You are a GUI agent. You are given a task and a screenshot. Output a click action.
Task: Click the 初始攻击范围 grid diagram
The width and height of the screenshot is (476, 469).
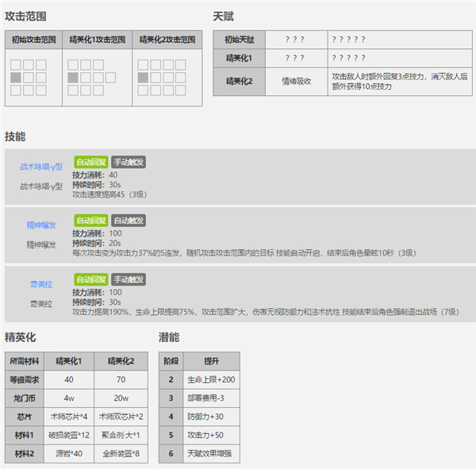pyautogui.click(x=29, y=78)
